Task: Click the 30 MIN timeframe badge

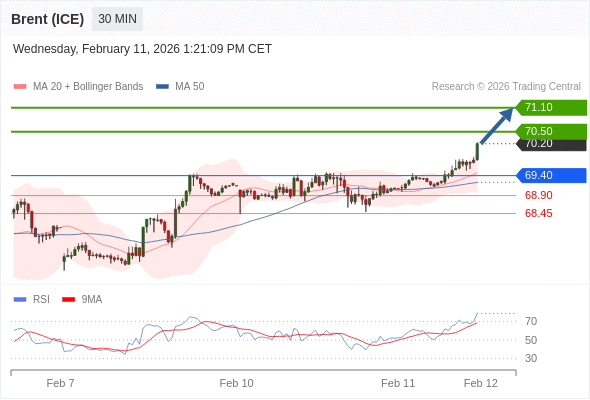Action: click(x=117, y=19)
